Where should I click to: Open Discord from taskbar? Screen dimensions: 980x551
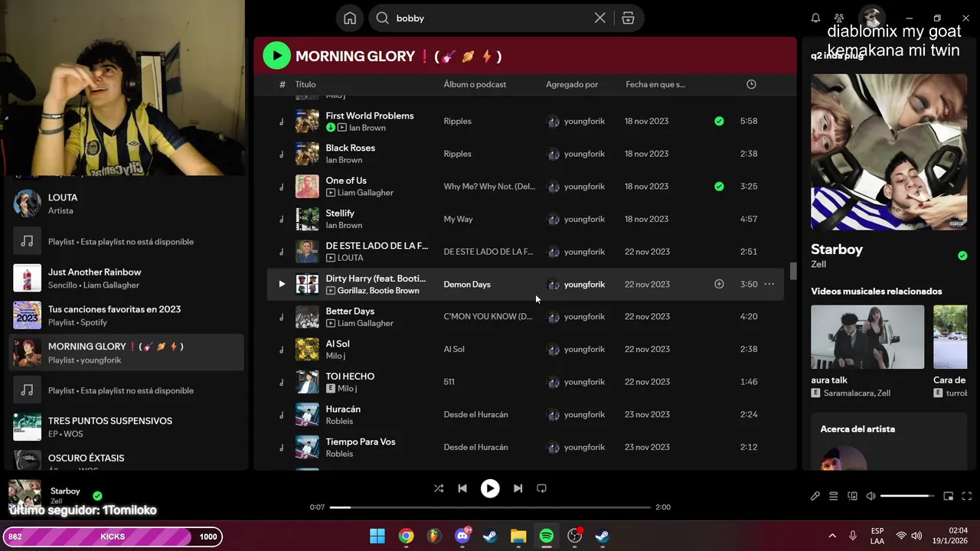(x=462, y=536)
